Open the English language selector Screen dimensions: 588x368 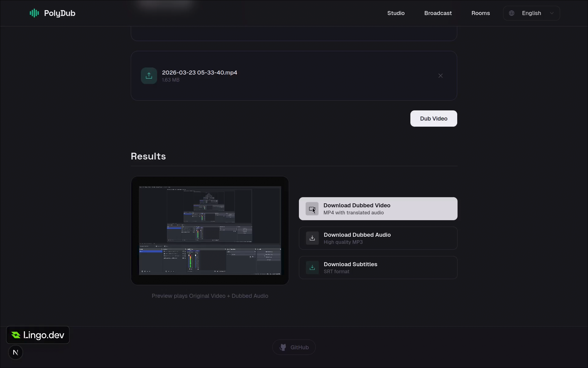pyautogui.click(x=531, y=13)
